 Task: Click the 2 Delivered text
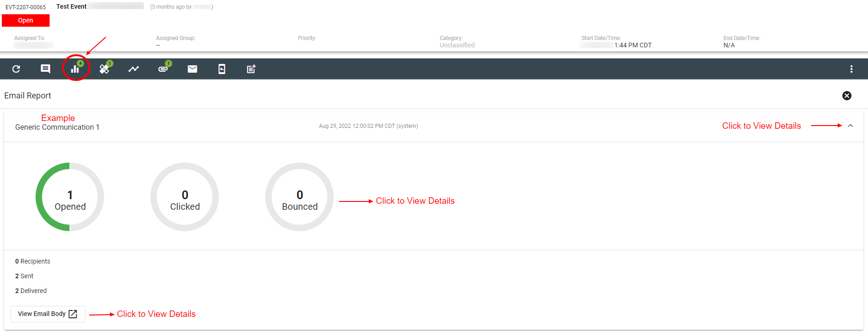[31, 291]
